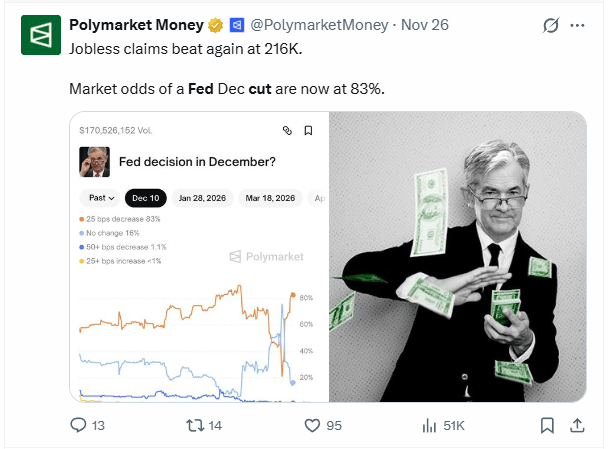Repost using the retweet icon
This screenshot has height=449, width=616.
pos(195,425)
